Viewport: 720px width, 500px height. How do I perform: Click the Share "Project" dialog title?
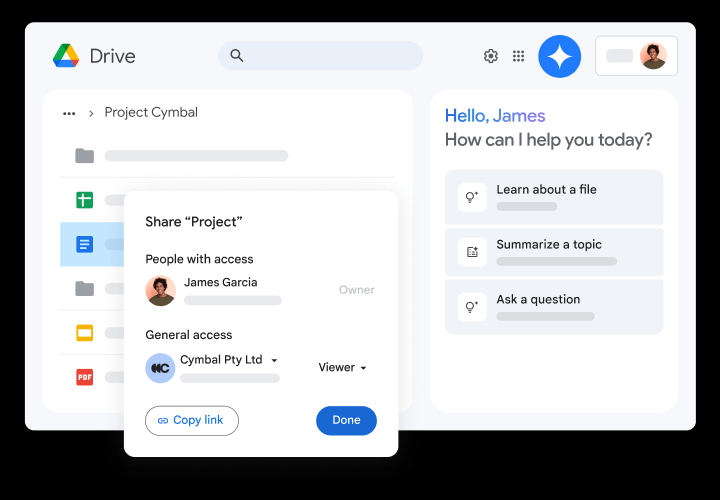[194, 222]
